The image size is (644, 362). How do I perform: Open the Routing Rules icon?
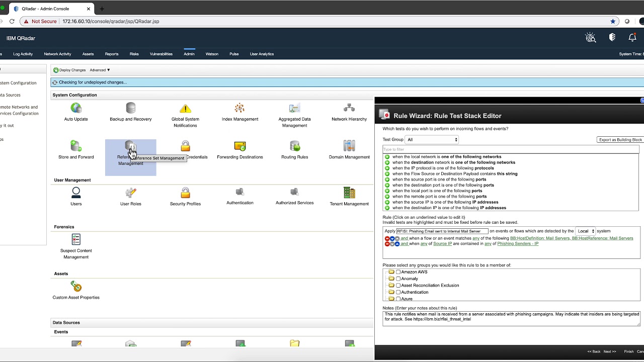point(295,146)
